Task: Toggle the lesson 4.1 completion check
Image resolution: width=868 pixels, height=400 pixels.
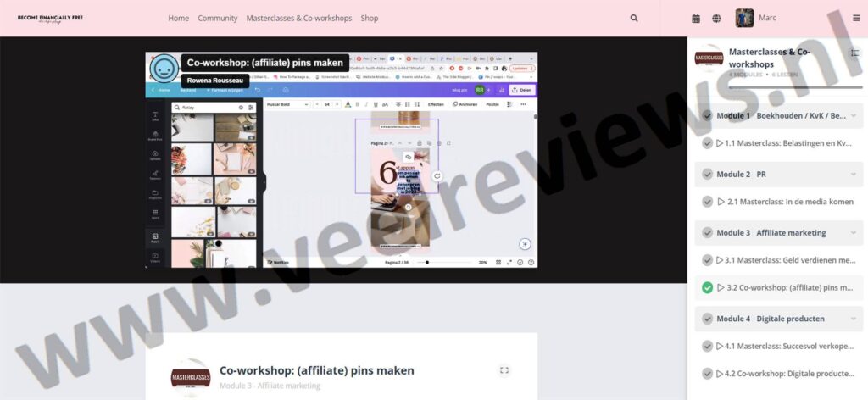Action: pos(707,347)
